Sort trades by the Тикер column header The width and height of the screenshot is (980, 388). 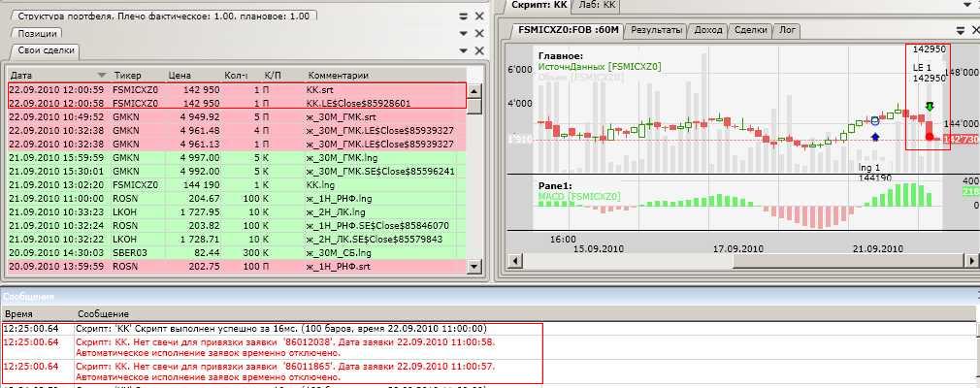138,76
